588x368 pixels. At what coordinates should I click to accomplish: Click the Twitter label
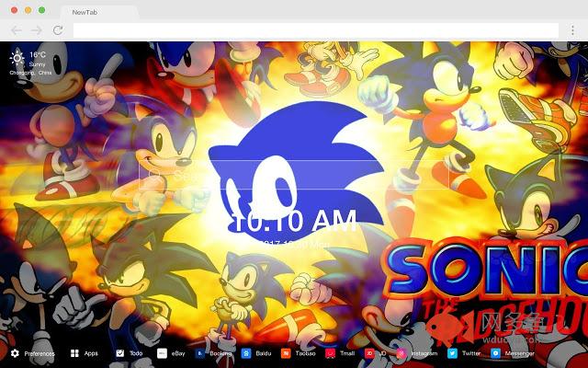pos(471,353)
